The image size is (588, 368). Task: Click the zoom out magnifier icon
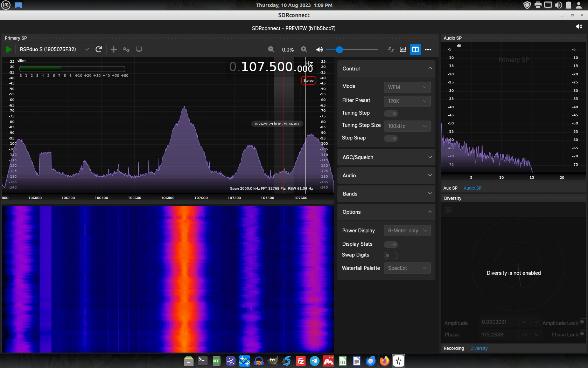(x=271, y=49)
